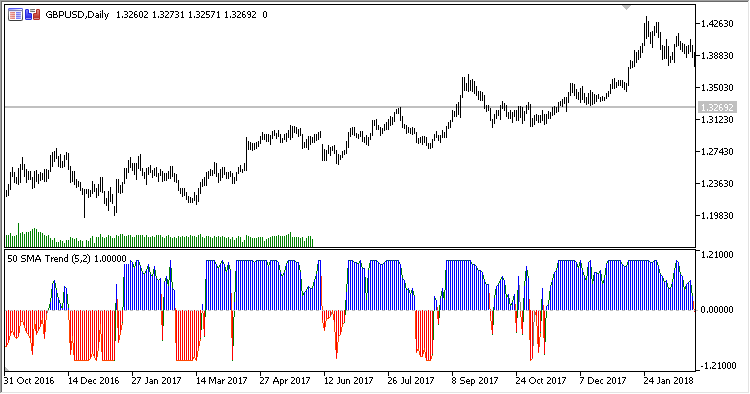This screenshot has height=394, width=750.
Task: Click the 12 Jun 2017 date label
Action: (349, 381)
